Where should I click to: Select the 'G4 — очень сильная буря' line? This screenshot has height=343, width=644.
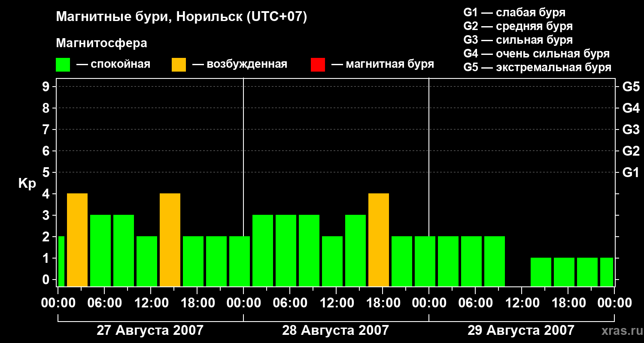pos(536,54)
